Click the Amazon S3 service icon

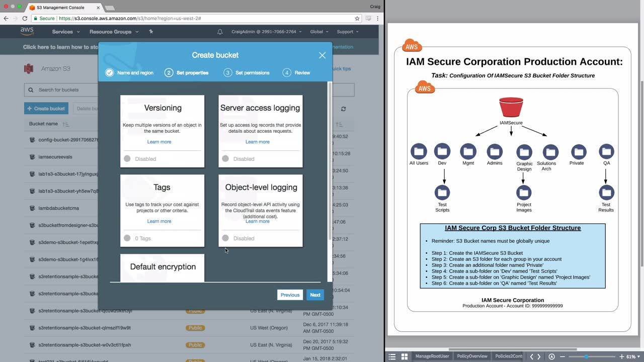point(29,68)
